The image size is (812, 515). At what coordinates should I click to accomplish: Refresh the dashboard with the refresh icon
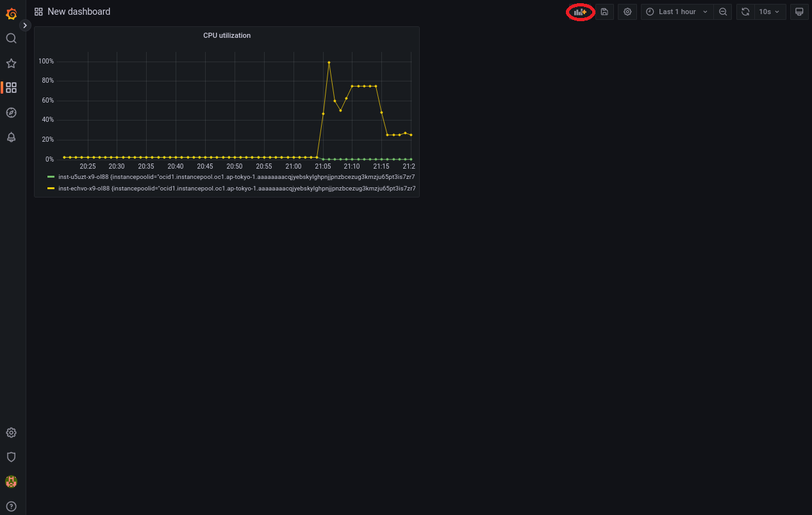click(745, 12)
